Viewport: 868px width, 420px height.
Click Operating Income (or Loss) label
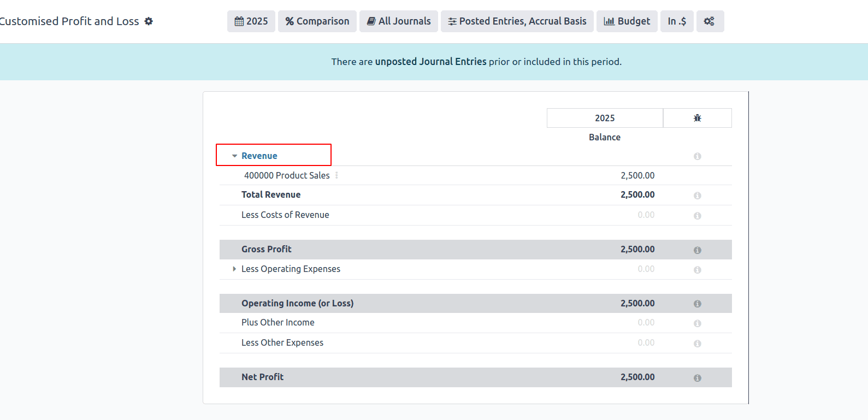point(298,303)
